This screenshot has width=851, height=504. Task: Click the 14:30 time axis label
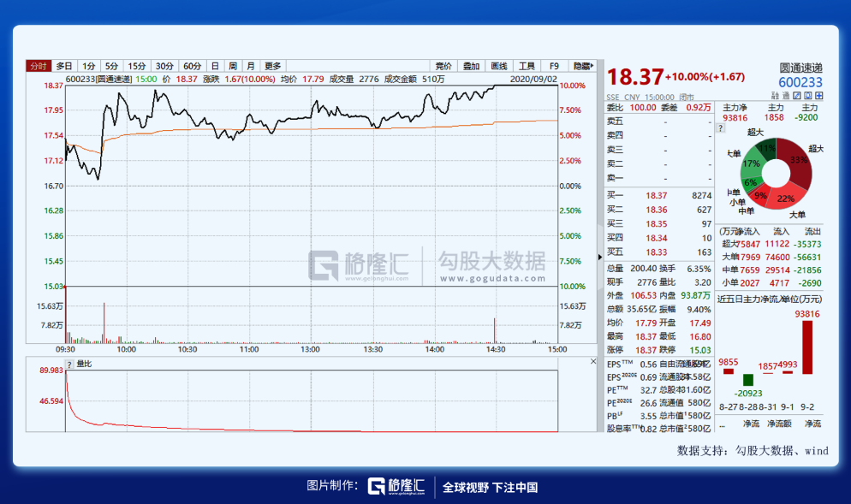[x=496, y=349]
